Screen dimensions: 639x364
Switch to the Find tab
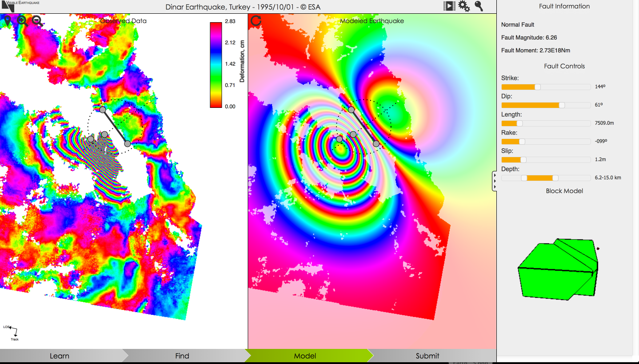click(182, 356)
